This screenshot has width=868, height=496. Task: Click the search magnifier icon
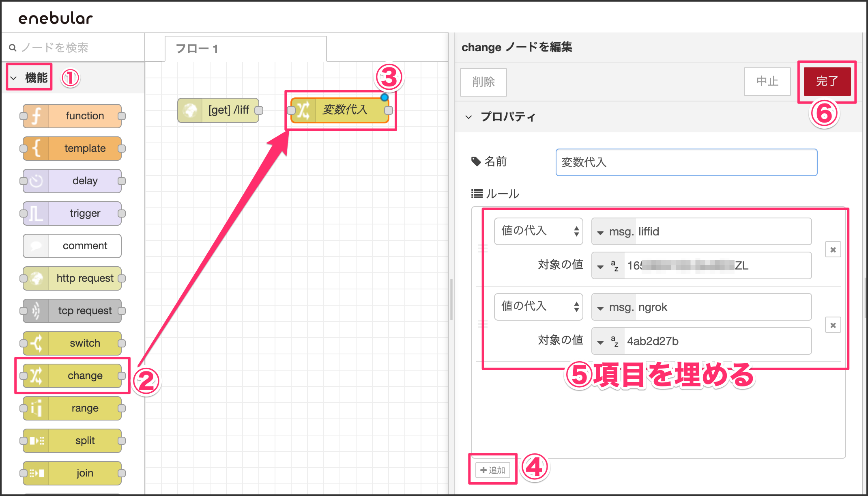(13, 48)
